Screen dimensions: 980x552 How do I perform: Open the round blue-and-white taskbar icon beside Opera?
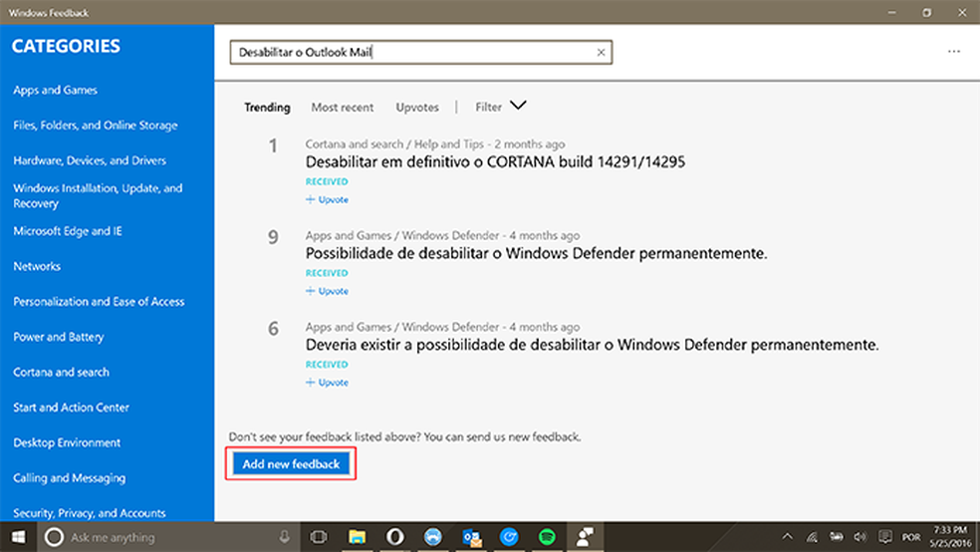tap(432, 537)
